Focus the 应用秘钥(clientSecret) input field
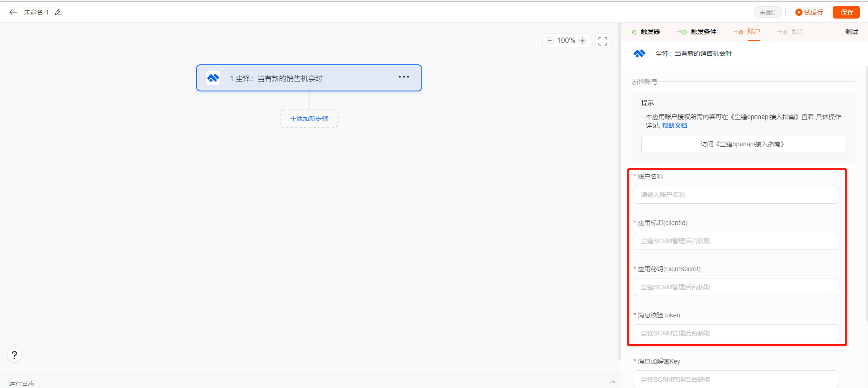Screen dimensions: 868x388 (x=736, y=287)
